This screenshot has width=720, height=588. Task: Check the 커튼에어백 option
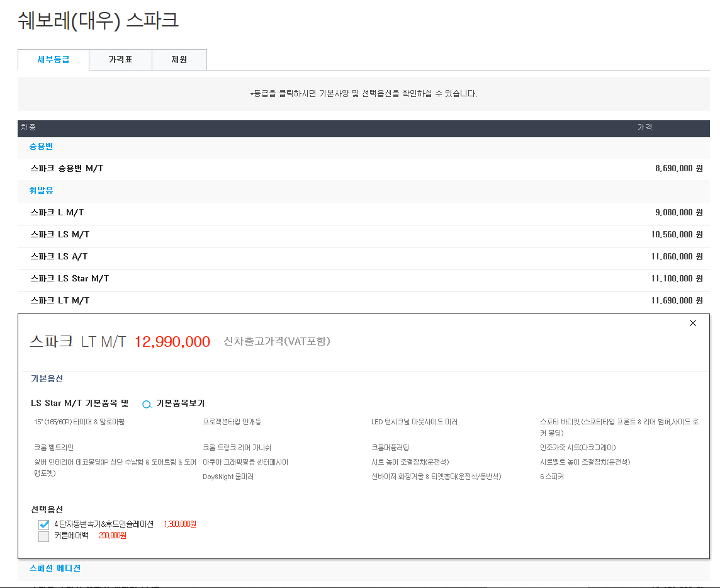[x=43, y=536]
